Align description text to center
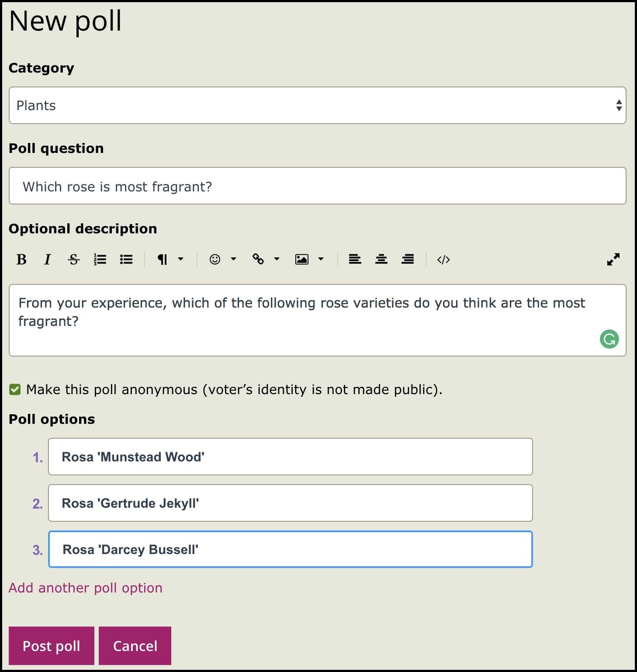Viewport: 637px width, 672px height. (381, 260)
